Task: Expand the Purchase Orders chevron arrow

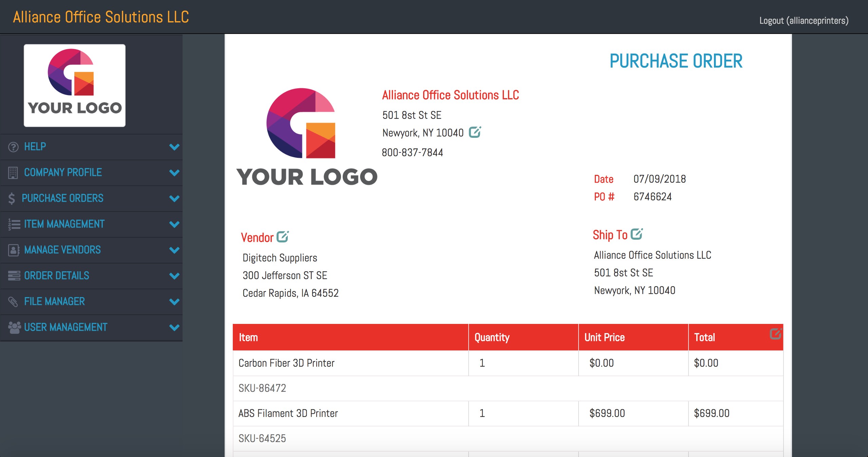Action: coord(174,199)
